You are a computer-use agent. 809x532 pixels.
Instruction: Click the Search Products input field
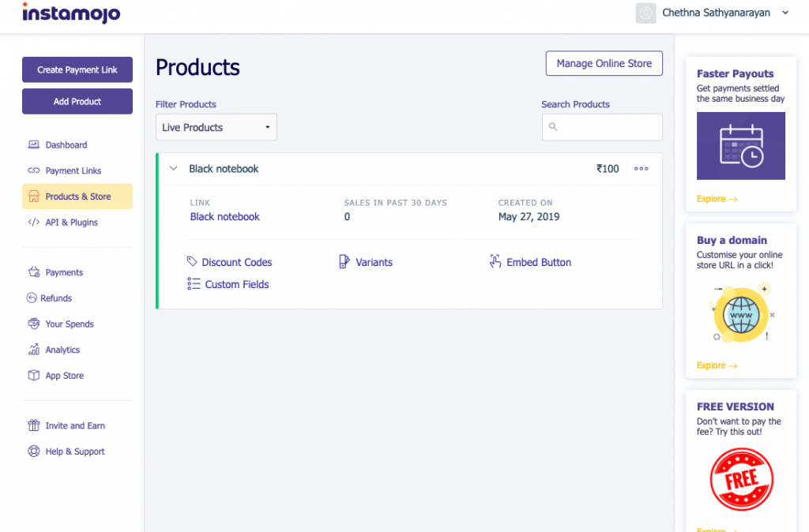pyautogui.click(x=607, y=127)
